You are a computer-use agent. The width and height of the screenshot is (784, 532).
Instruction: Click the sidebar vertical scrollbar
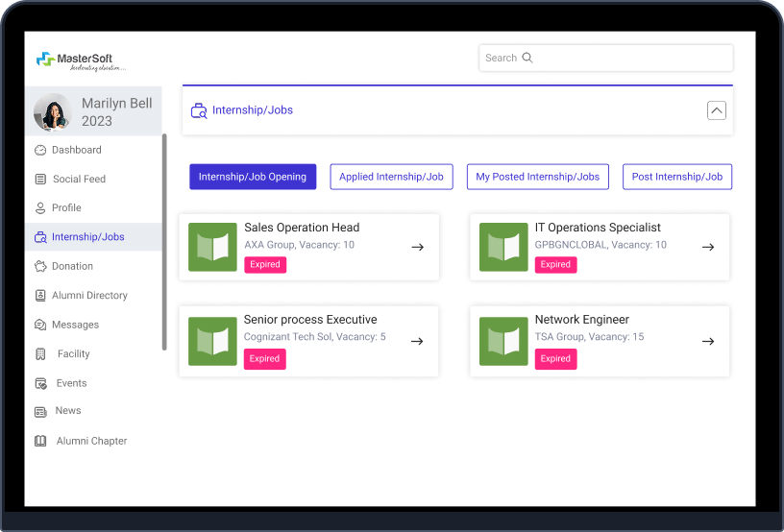[164, 240]
